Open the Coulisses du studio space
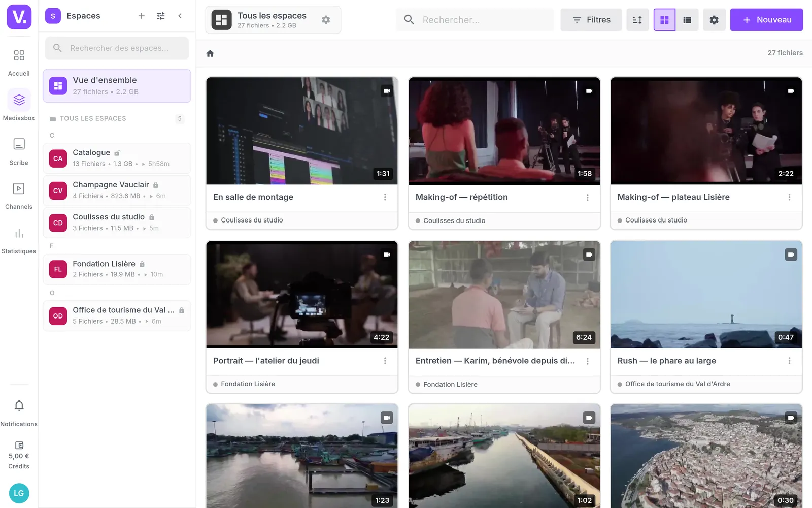 pyautogui.click(x=117, y=223)
